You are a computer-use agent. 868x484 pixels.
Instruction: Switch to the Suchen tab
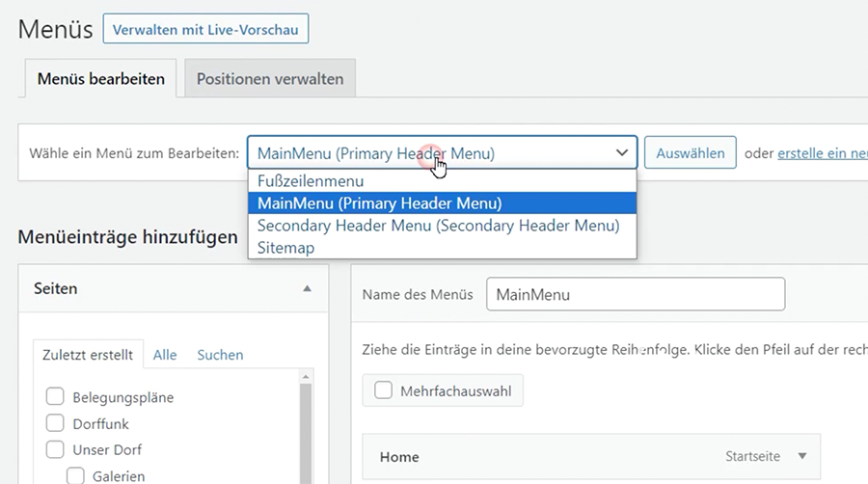tap(220, 355)
